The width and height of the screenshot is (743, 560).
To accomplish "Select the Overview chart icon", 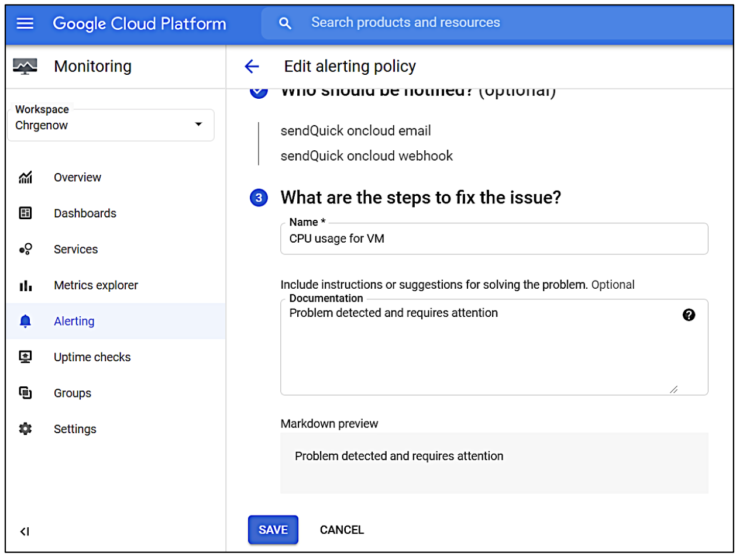I will click(26, 177).
